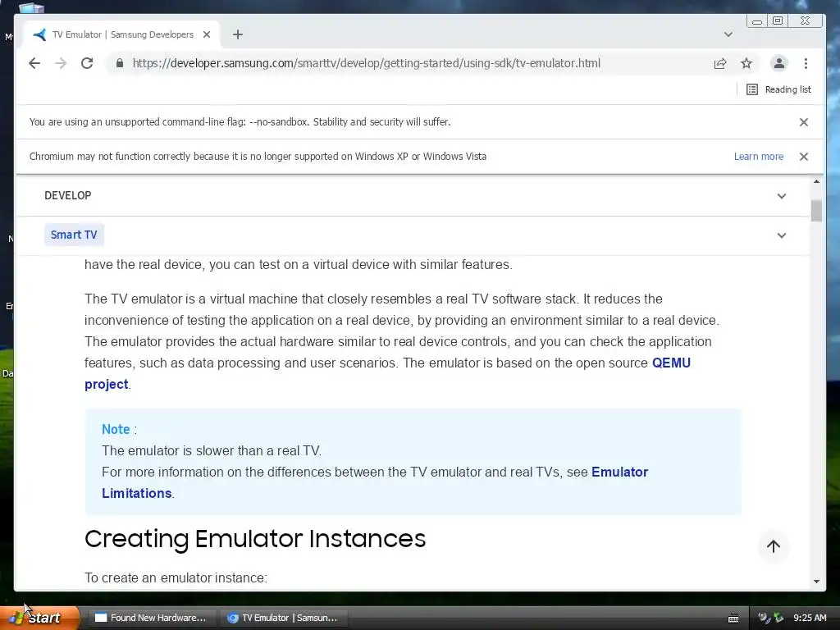The width and height of the screenshot is (840, 630).
Task: Reload the Samsung Developers page
Action: click(87, 63)
